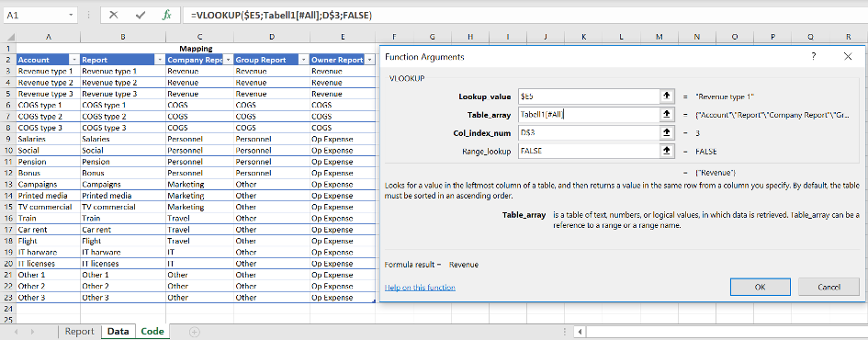
Task: Select column E header
Action: 343,37
